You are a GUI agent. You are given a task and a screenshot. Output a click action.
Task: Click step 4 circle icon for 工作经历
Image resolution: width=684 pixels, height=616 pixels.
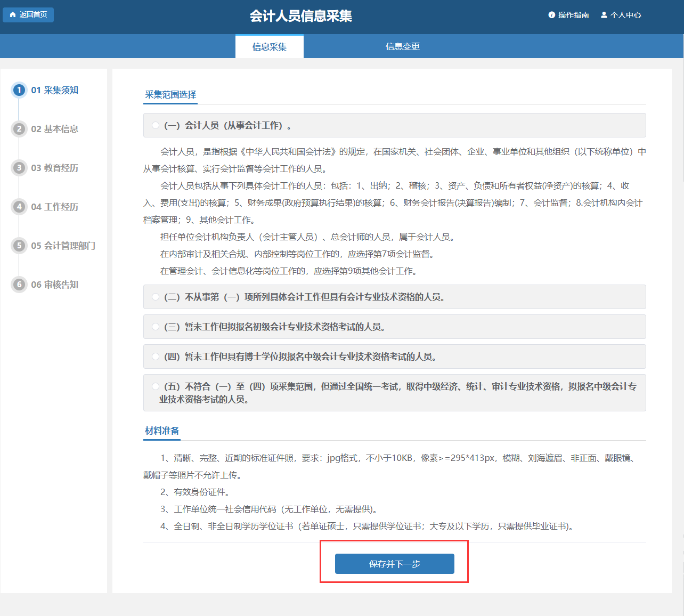point(19,207)
